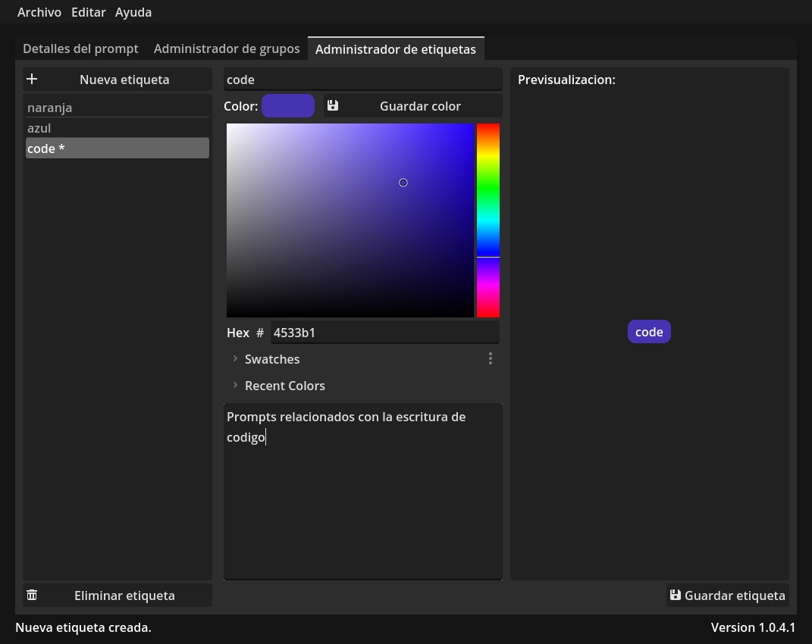Click the floppy disk icon beside Guardar color
Viewport: 812px width, 644px height.
(x=333, y=105)
